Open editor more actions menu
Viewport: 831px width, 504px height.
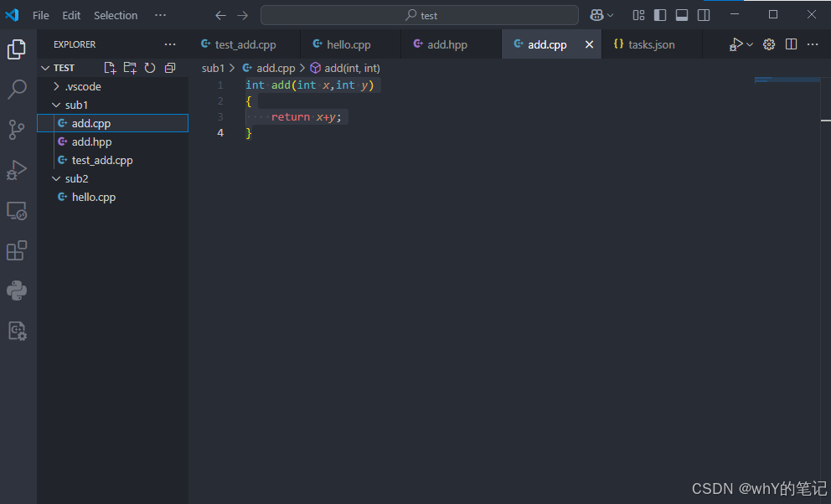point(813,44)
